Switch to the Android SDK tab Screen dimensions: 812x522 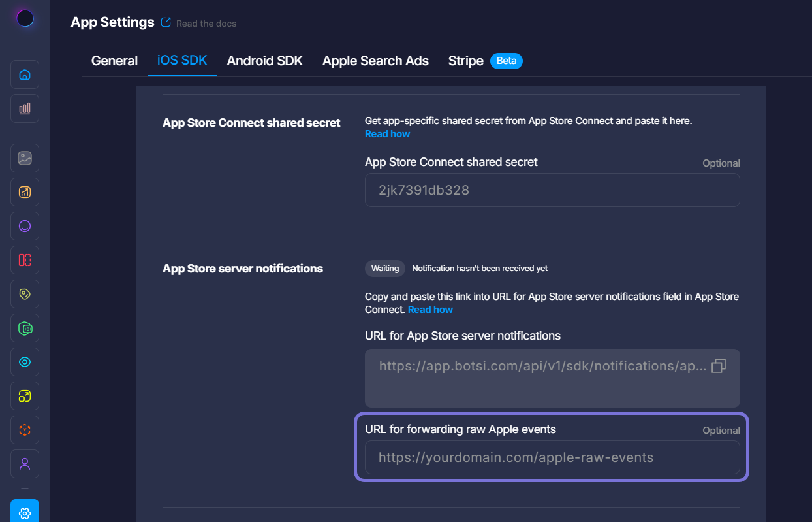(264, 61)
